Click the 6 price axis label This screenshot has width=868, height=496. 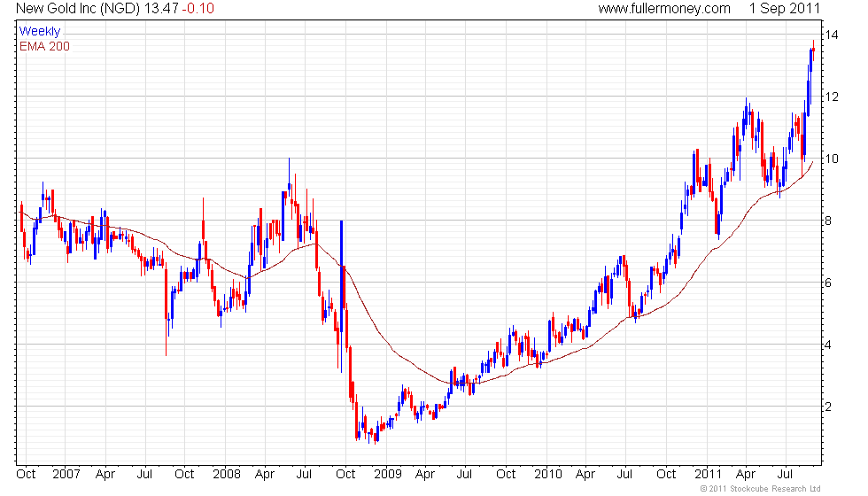pos(828,283)
